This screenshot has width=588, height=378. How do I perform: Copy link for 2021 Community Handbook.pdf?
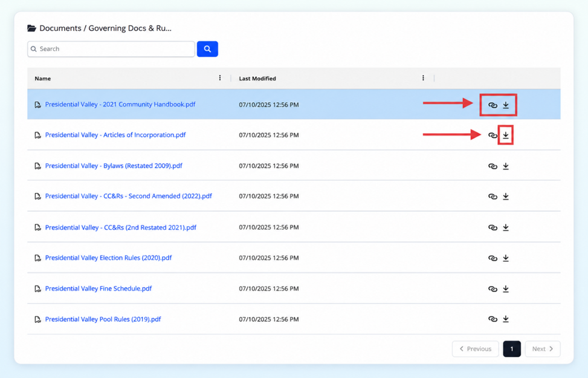pyautogui.click(x=493, y=105)
